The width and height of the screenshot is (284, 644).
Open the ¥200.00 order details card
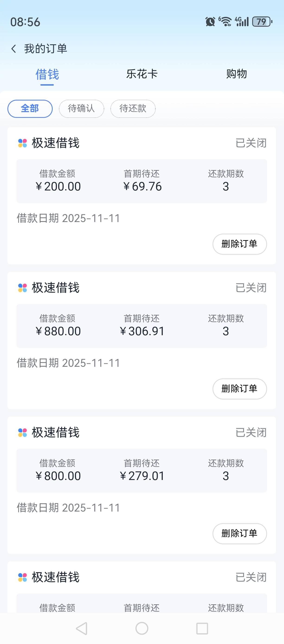pos(142,181)
